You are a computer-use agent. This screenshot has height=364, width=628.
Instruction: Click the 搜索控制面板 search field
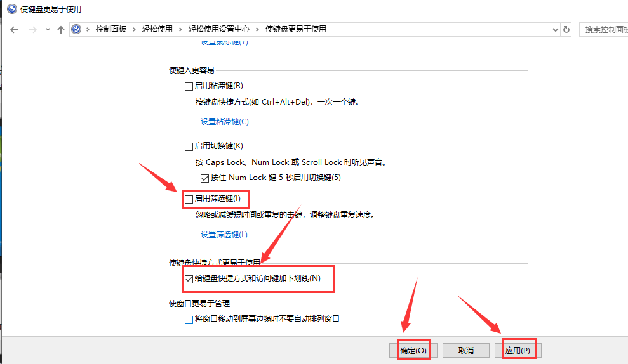(603, 29)
